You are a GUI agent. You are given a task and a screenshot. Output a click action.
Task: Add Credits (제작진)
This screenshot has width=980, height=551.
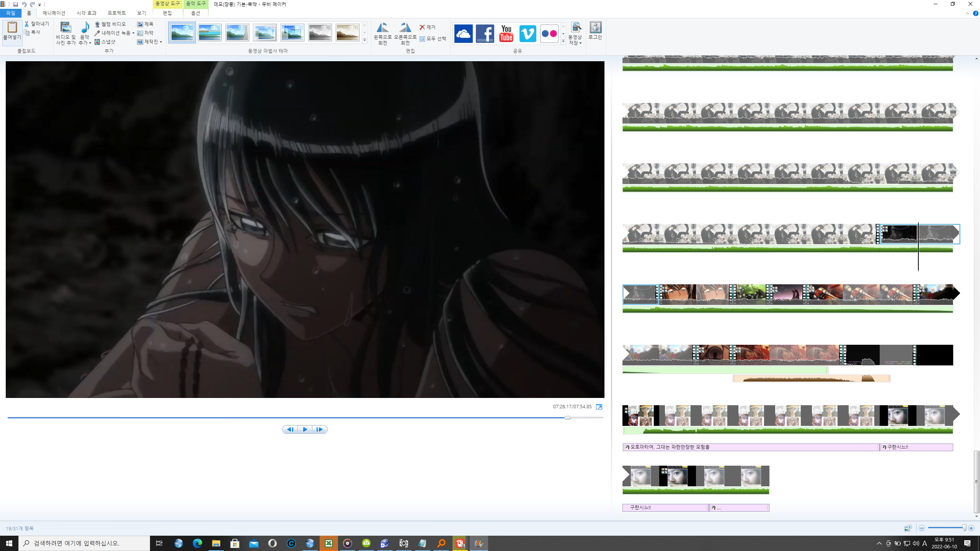(x=148, y=42)
